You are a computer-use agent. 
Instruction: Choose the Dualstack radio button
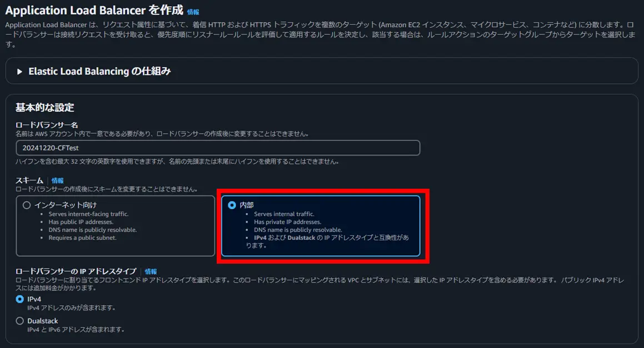pyautogui.click(x=19, y=321)
